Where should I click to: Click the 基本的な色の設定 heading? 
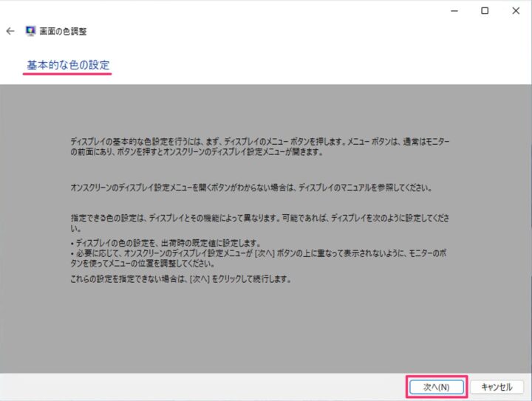(x=68, y=65)
